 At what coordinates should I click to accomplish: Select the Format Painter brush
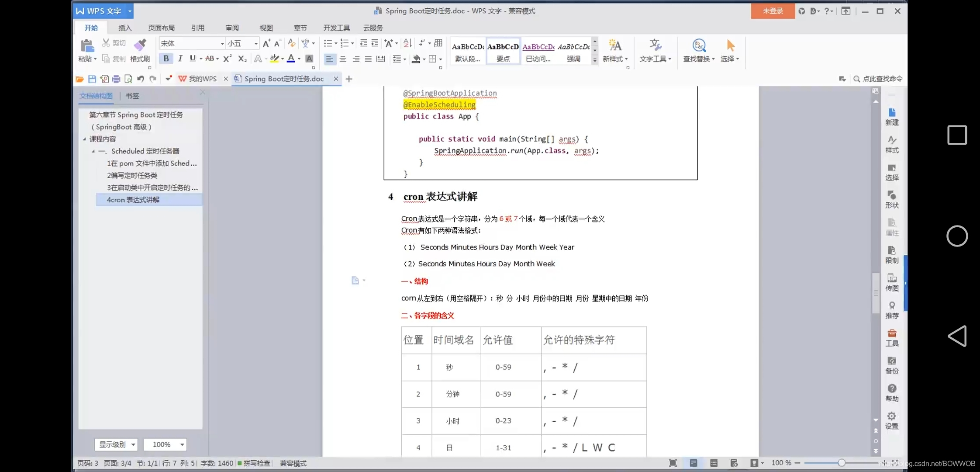(140, 45)
